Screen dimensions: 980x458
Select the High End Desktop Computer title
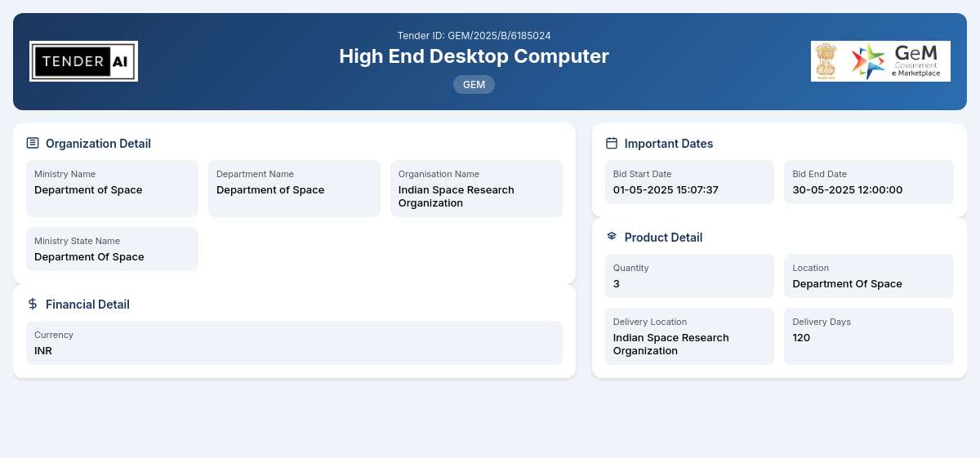pos(474,56)
